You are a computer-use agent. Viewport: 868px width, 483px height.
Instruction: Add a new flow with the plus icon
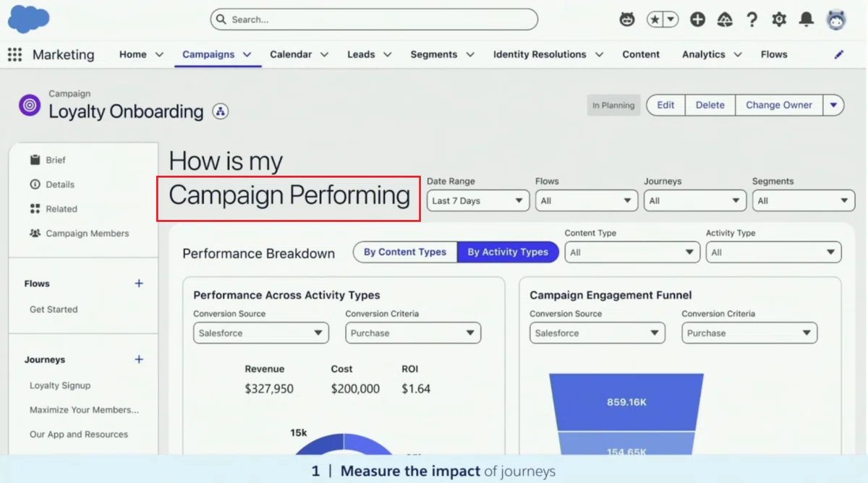point(139,283)
